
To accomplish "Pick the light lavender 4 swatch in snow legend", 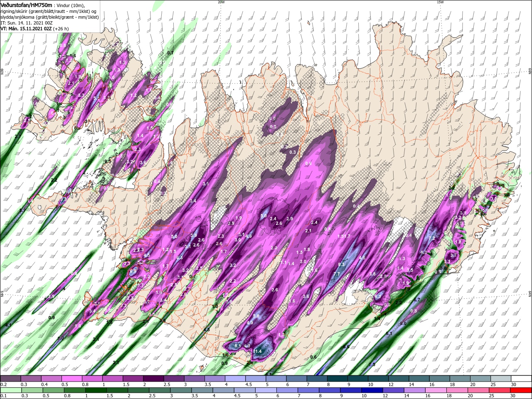I will click(235, 379).
